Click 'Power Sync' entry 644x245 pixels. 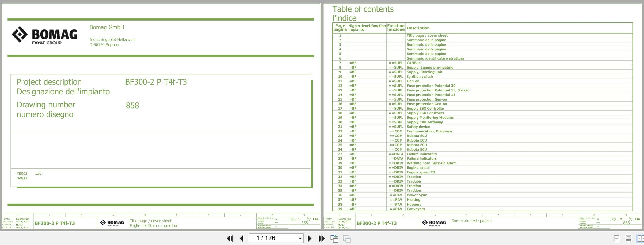click(x=417, y=195)
